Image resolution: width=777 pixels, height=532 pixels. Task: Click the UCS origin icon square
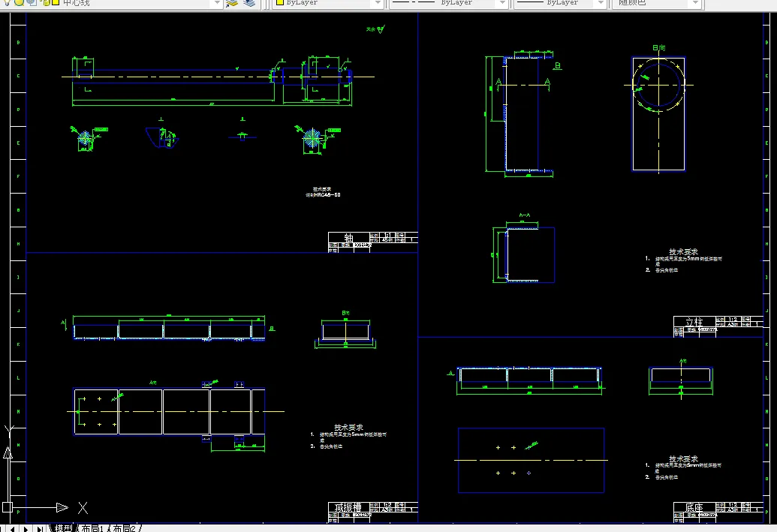pyautogui.click(x=7, y=507)
